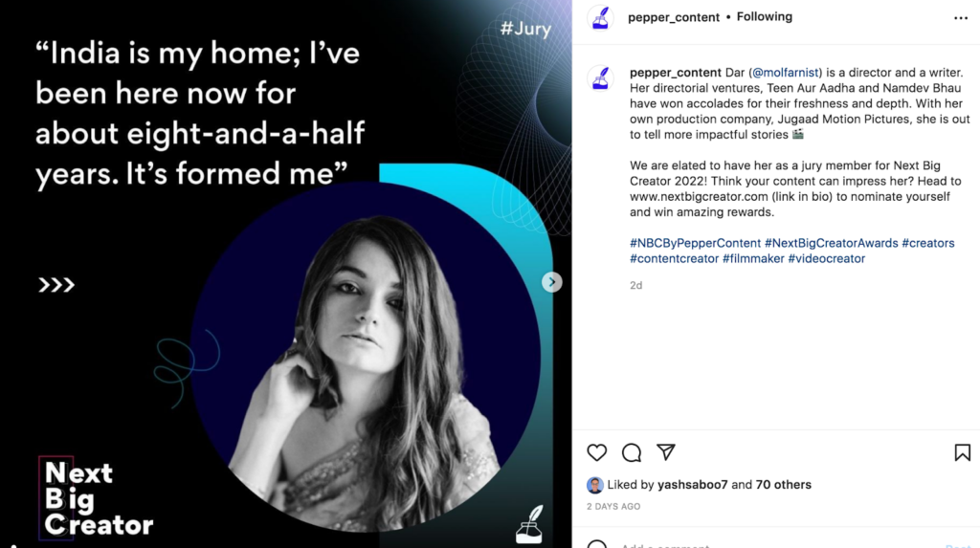Open the #videocreator hashtag
980x548 pixels.
[x=826, y=258]
